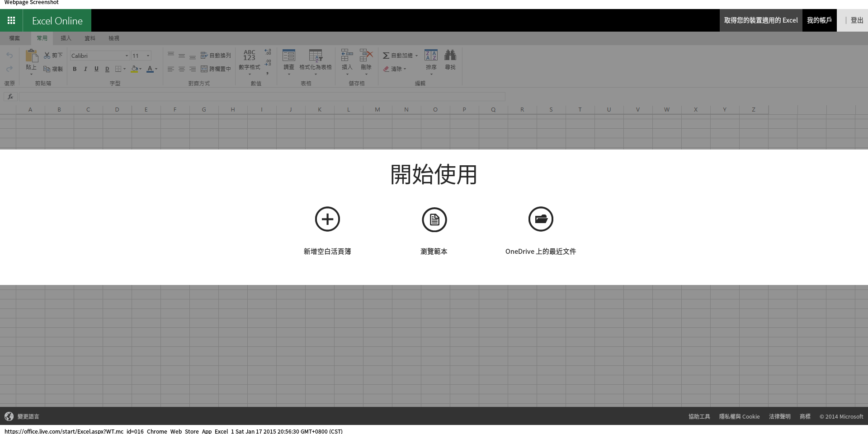Toggle Bold formatting

(x=75, y=69)
